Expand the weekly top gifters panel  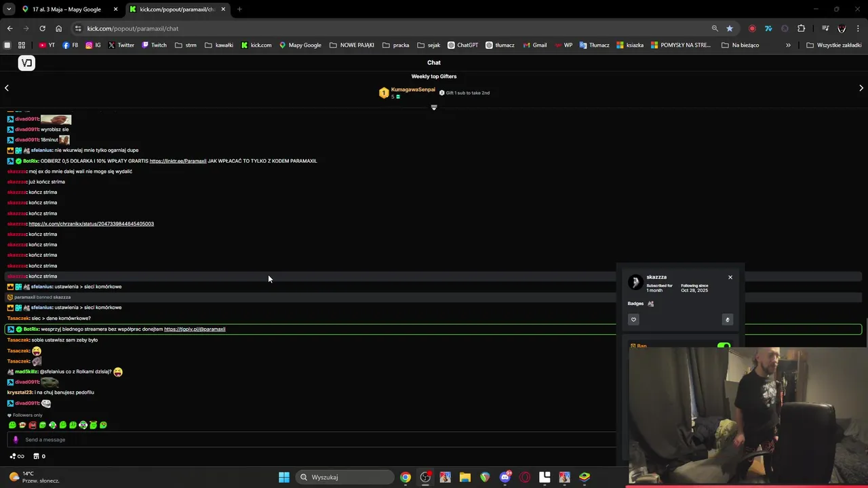click(x=434, y=107)
